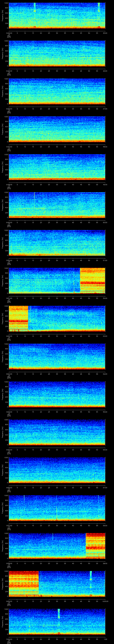
Task: Select the cyan blip near 51 s in the 8:59:00 panel
Action: (x=91, y=576)
